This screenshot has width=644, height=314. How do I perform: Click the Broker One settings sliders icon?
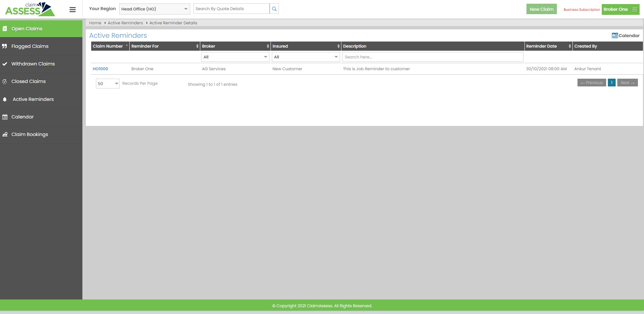pos(635,9)
